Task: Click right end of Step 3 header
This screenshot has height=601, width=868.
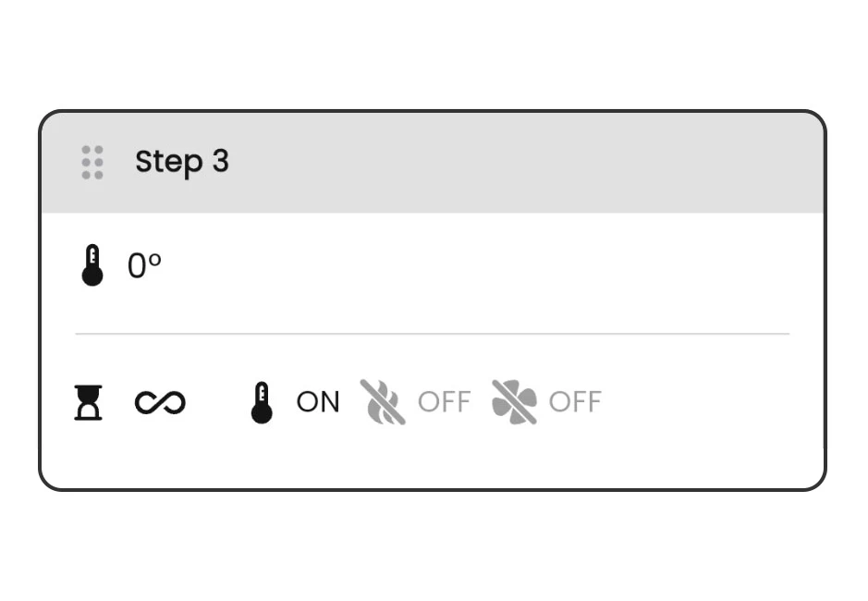Action: point(775,163)
